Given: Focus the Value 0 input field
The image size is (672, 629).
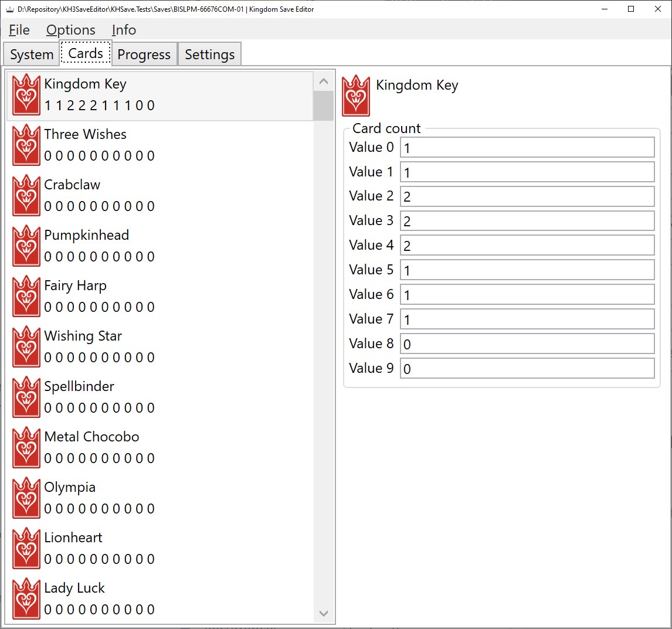Looking at the screenshot, I should point(527,147).
